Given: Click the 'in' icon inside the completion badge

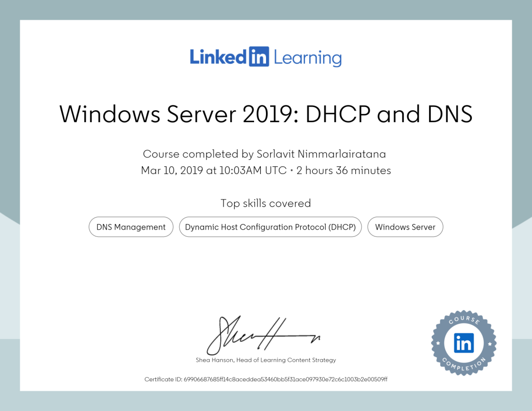Looking at the screenshot, I should click(x=463, y=343).
